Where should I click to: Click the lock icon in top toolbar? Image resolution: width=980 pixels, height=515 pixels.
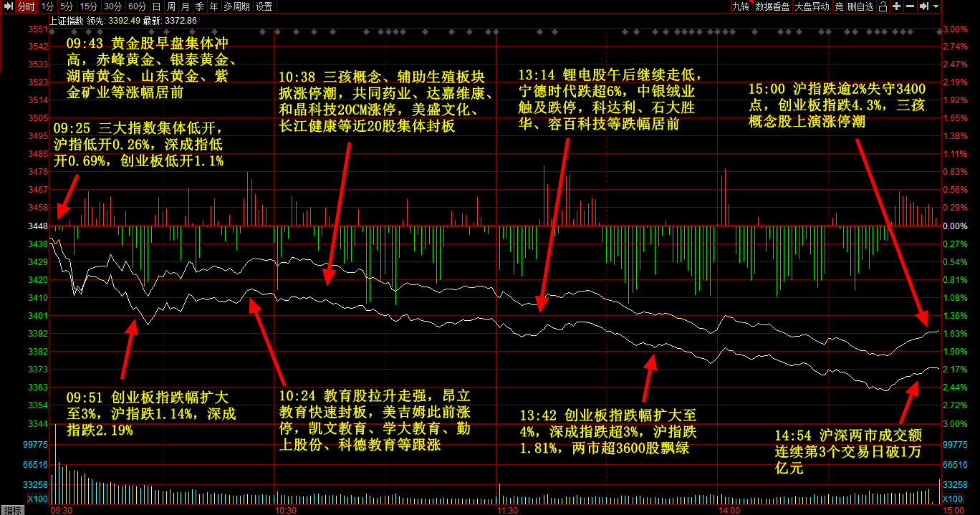(884, 6)
